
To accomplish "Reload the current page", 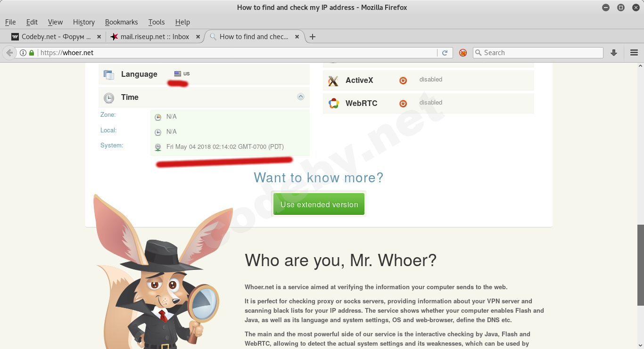I will coord(445,53).
